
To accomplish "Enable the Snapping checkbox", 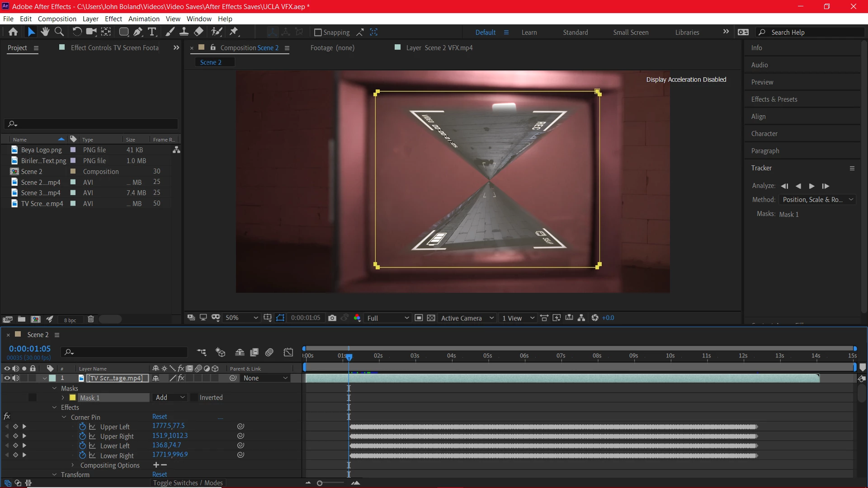I will click(x=318, y=33).
